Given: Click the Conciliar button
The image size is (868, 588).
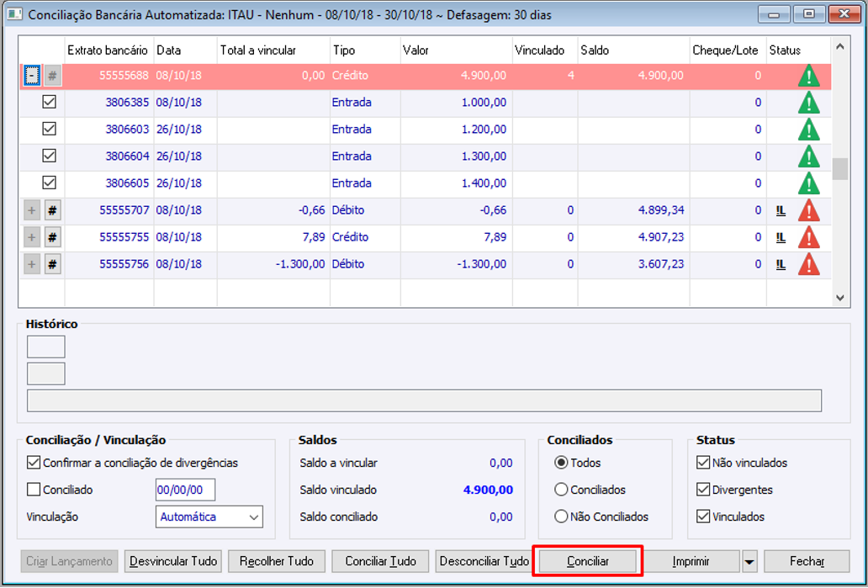Looking at the screenshot, I should (x=587, y=561).
